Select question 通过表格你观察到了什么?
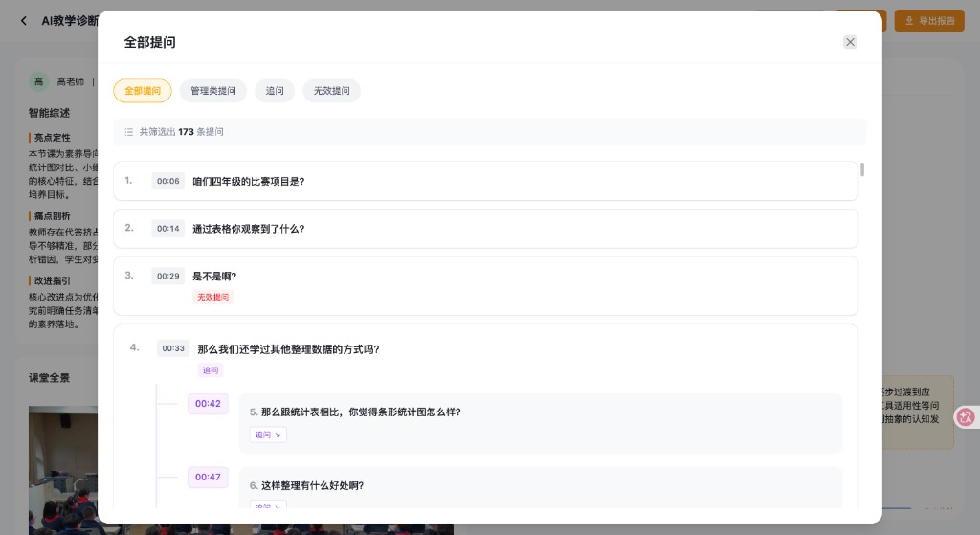 coord(248,229)
